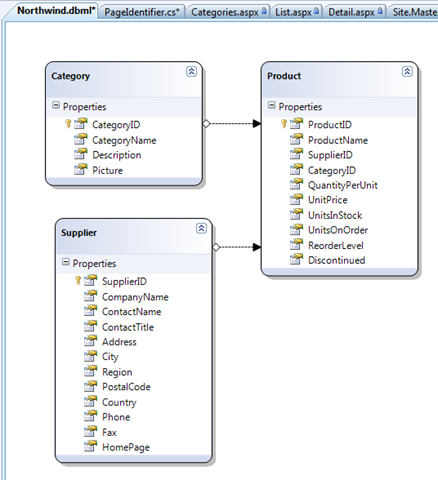Open the Detail.aspx tab
This screenshot has height=480, width=438.
click(355, 12)
